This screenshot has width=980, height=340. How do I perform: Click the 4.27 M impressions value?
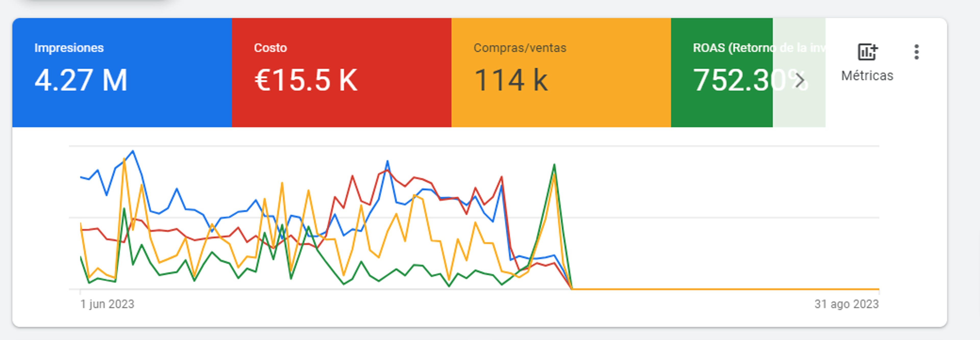81,80
